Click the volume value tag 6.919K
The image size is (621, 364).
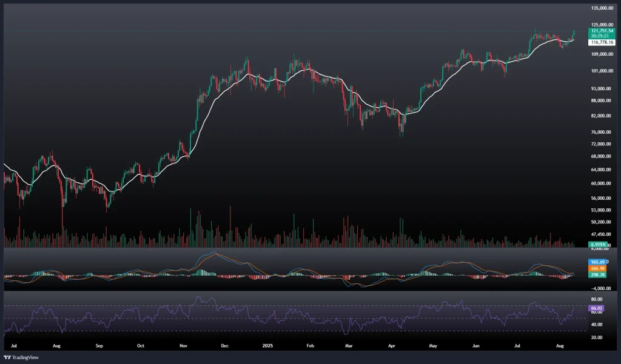(x=598, y=244)
